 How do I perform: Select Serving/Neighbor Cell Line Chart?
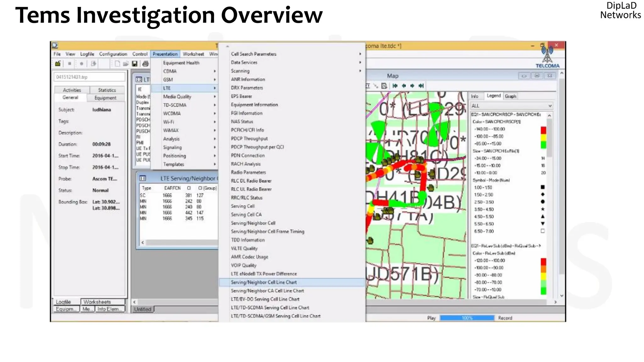click(292, 282)
